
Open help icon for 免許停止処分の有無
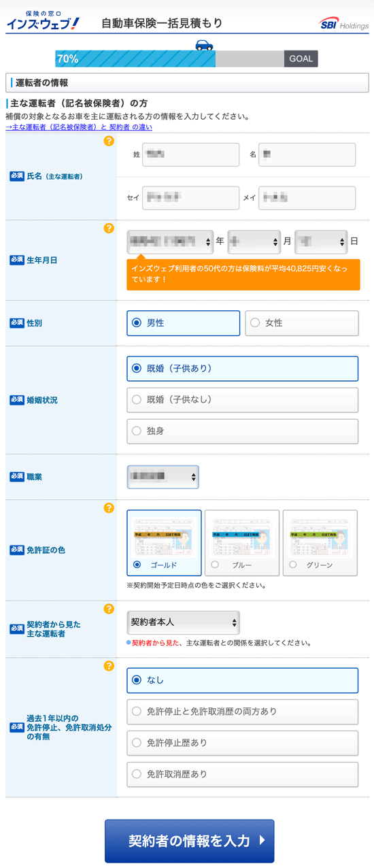coord(109,666)
